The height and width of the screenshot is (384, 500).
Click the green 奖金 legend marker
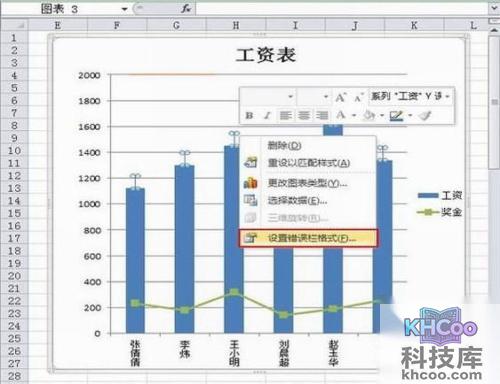click(428, 212)
